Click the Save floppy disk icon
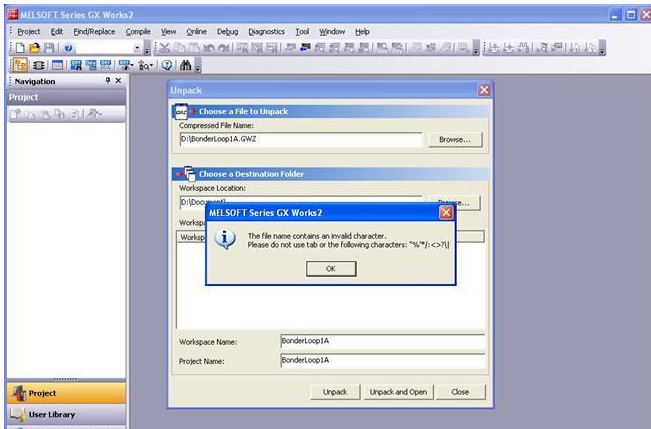Screen dimensions: 651x429 click(49, 48)
